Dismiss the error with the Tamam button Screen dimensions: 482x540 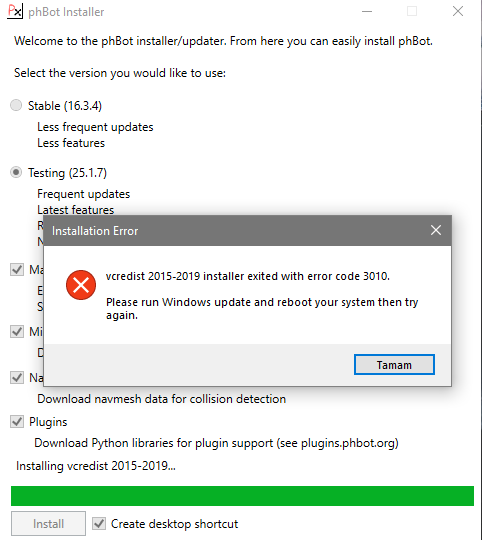(x=394, y=364)
